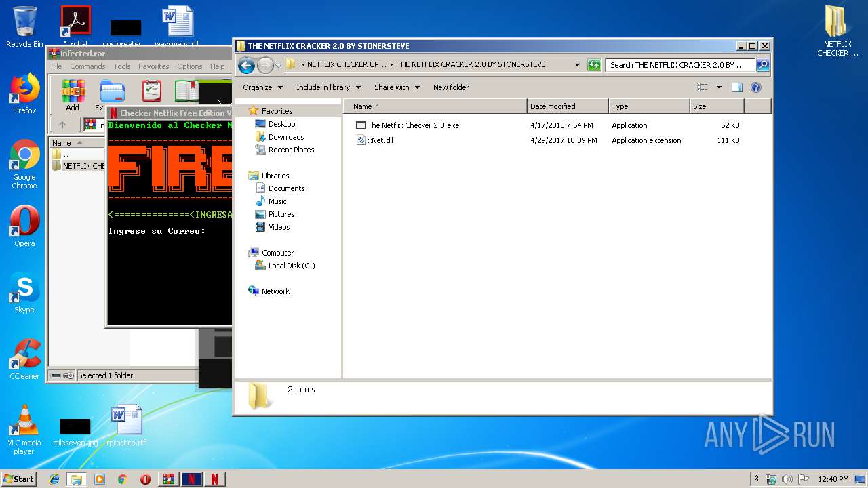The image size is (868, 488).
Task: Click the WinRAR taskbar button
Action: (168, 479)
